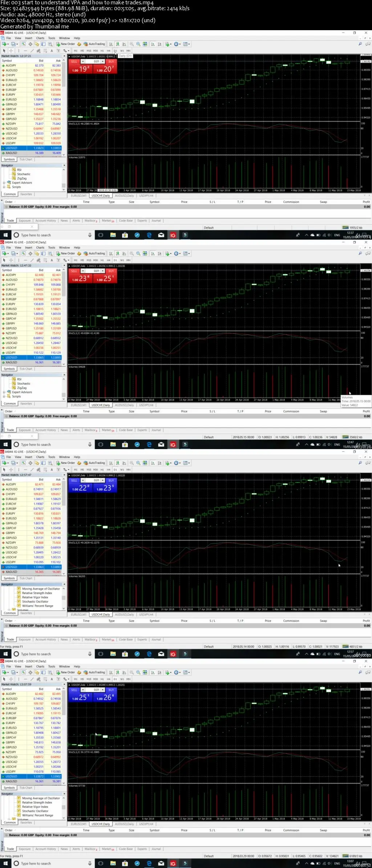Switch to Tick Chart tab in 00:10:14 frame
Viewport: 372px width, 868px height.
[26, 160]
